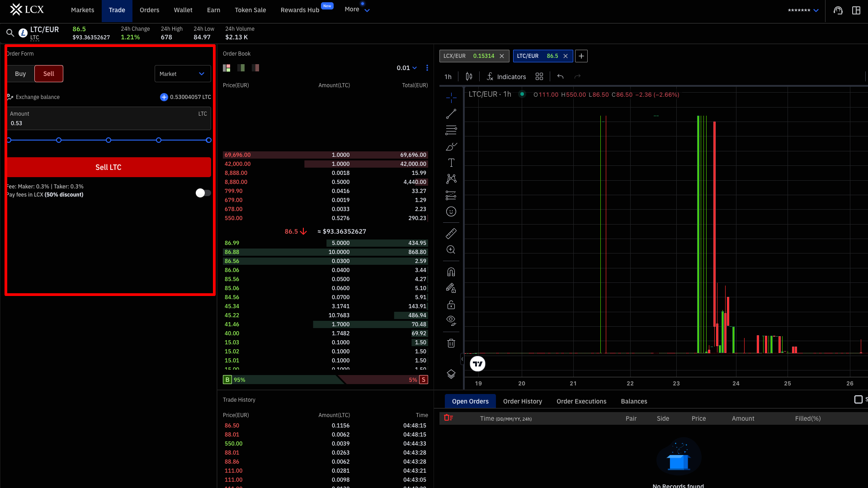Undo the last chart action
The image size is (868, 488).
click(x=561, y=76)
